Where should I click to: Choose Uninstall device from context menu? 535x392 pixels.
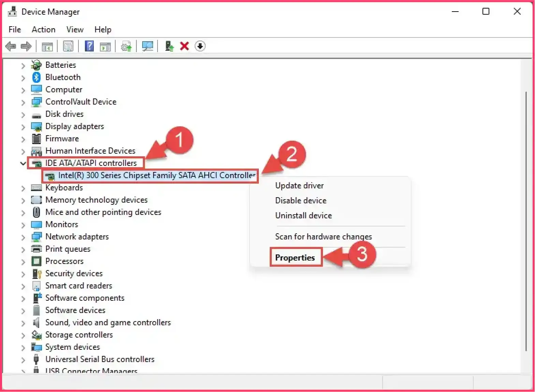[x=303, y=216]
